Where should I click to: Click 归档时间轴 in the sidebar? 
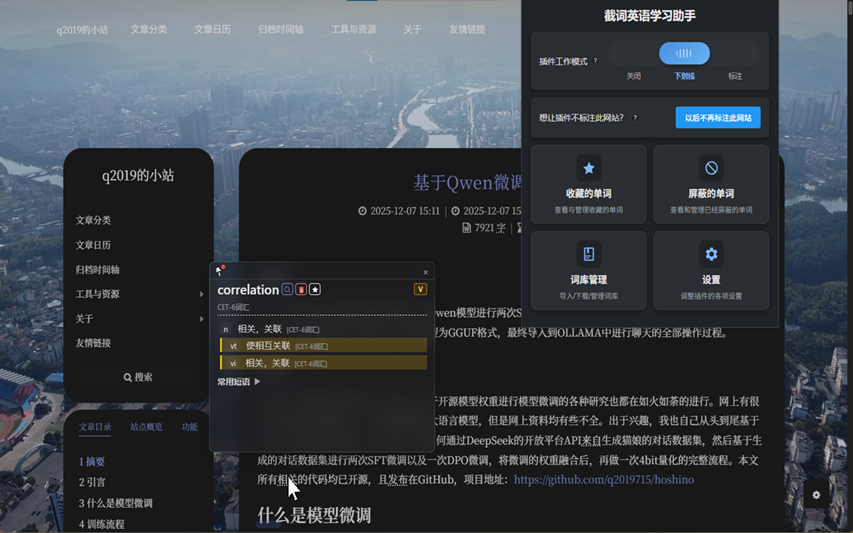97,270
